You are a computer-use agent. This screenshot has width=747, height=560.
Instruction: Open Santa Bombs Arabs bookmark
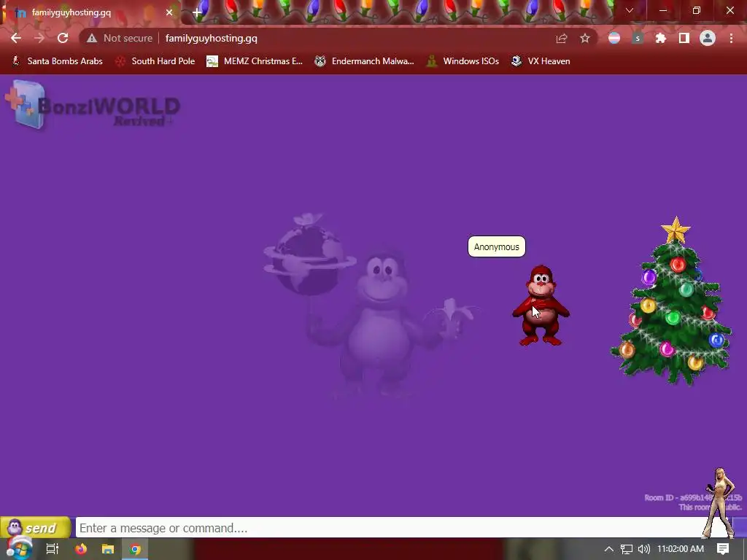click(57, 61)
